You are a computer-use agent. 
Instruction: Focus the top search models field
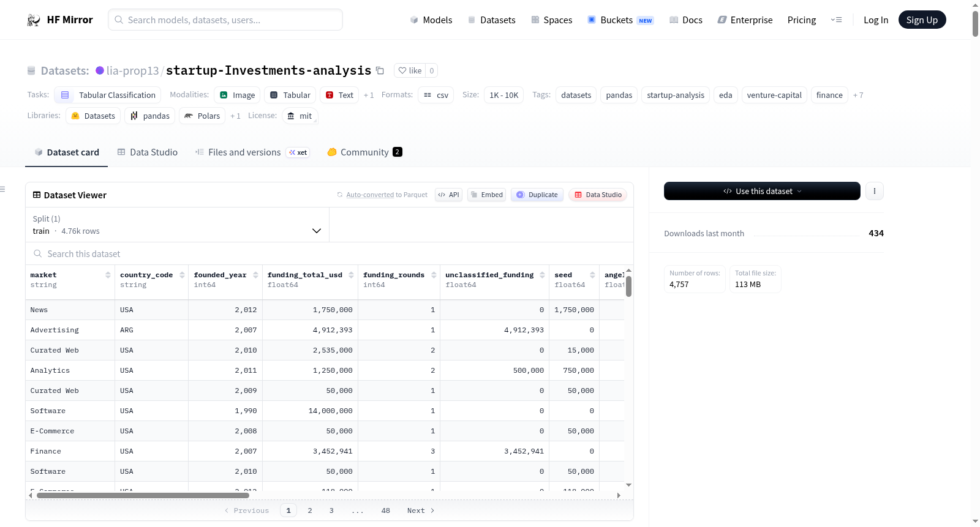click(x=225, y=20)
